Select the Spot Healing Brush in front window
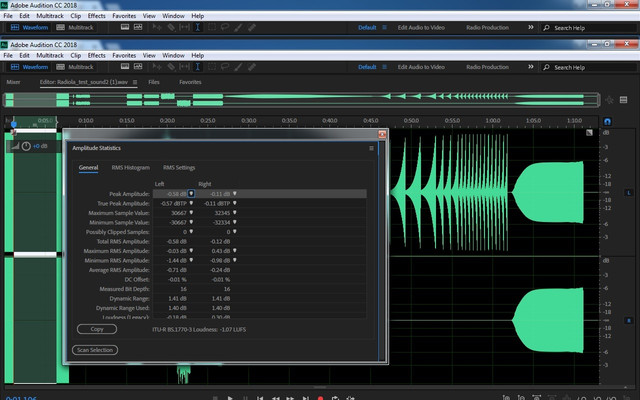Screen dimensions: 640x400 coord(252,67)
